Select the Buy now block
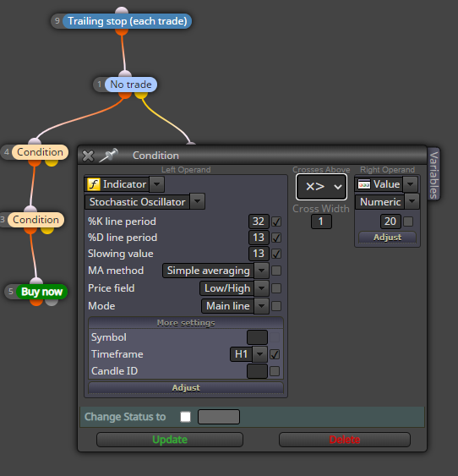The width and height of the screenshot is (458, 476). click(41, 292)
